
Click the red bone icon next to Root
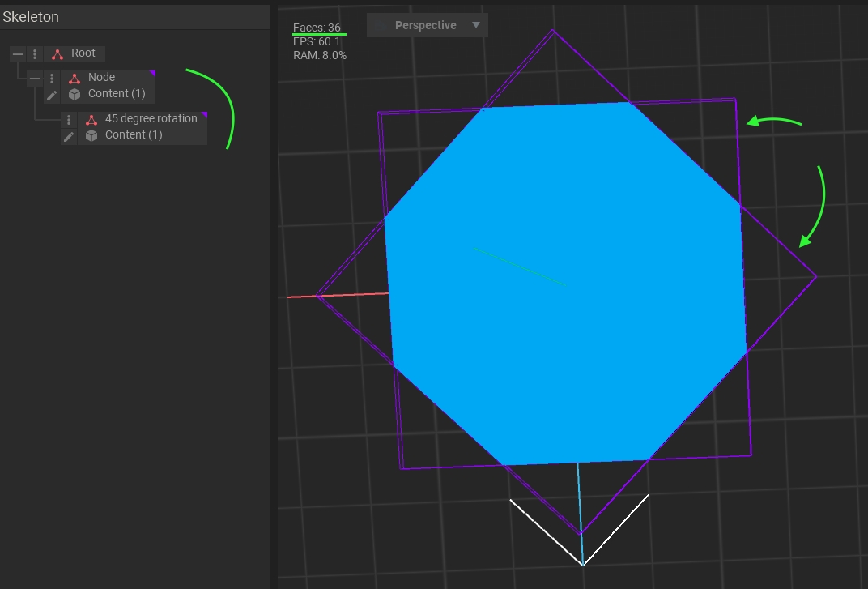(57, 54)
